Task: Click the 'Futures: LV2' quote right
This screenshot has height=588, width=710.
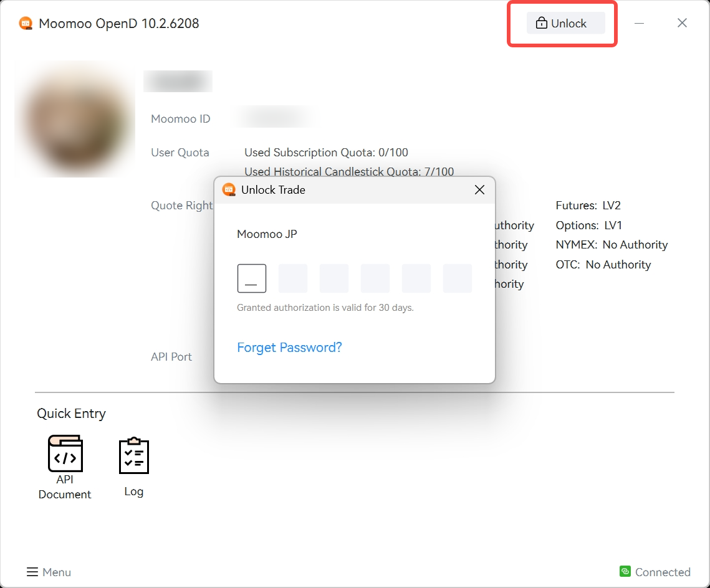Action: click(588, 206)
